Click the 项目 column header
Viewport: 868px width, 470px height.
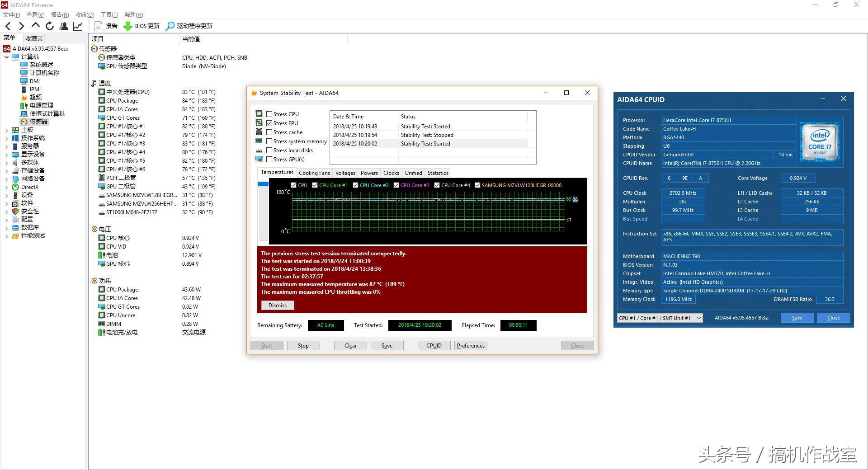click(134, 39)
